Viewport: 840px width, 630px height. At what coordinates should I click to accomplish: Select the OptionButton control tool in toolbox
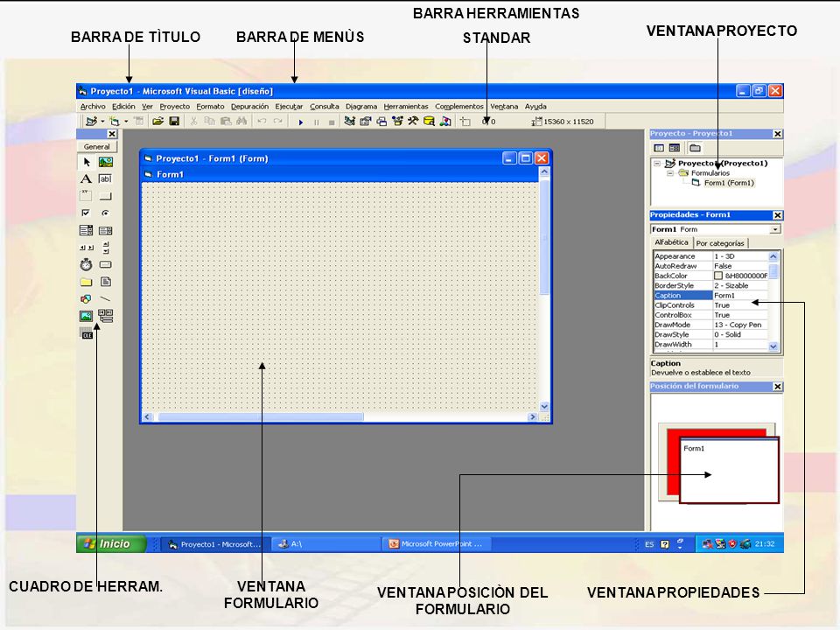coord(106,213)
